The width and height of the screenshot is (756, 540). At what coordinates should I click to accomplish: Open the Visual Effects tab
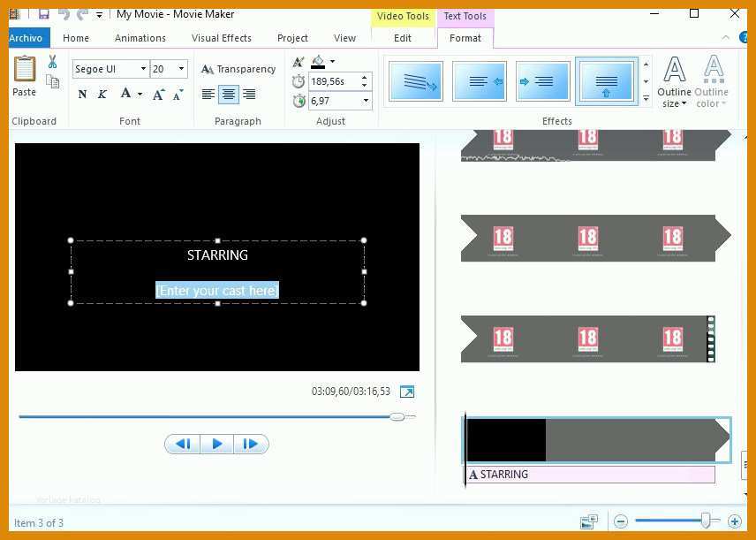point(222,38)
